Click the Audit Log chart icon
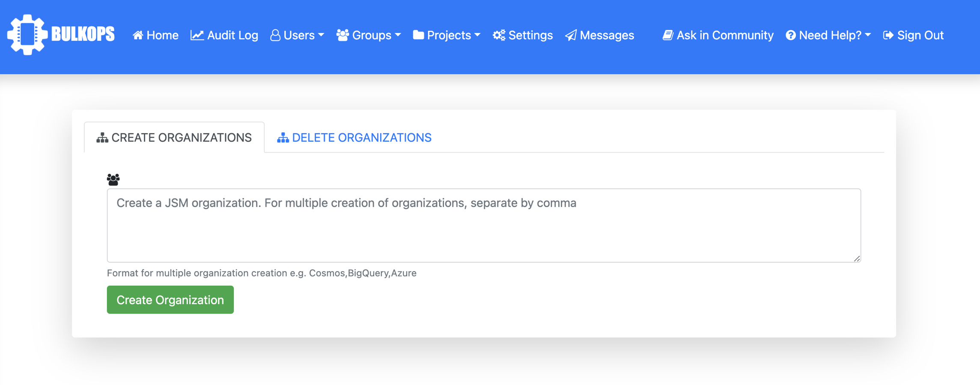This screenshot has width=980, height=385. [x=197, y=35]
